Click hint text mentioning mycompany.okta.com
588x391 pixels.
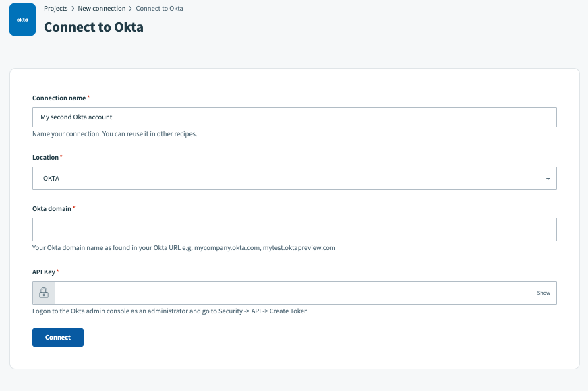[183, 248]
